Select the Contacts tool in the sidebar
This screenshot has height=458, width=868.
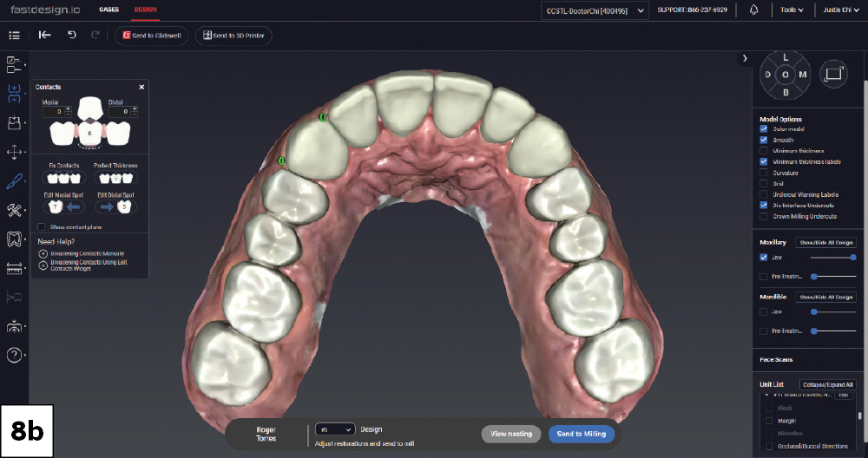(x=14, y=94)
